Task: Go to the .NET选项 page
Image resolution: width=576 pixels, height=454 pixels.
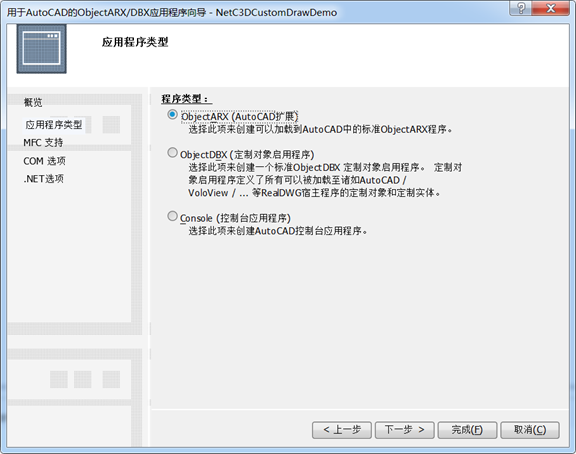Action: click(x=43, y=179)
